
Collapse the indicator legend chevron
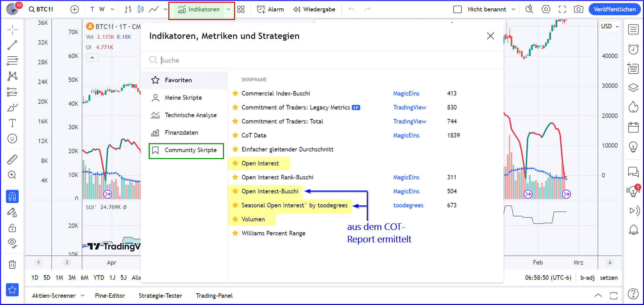92,58
